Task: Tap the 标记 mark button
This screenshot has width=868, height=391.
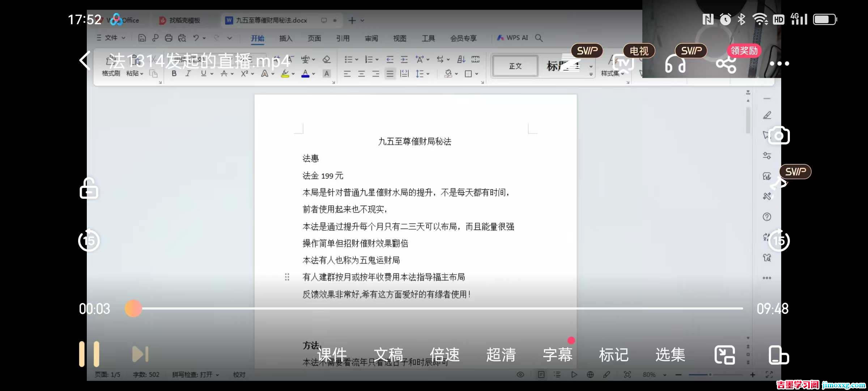Action: click(614, 355)
